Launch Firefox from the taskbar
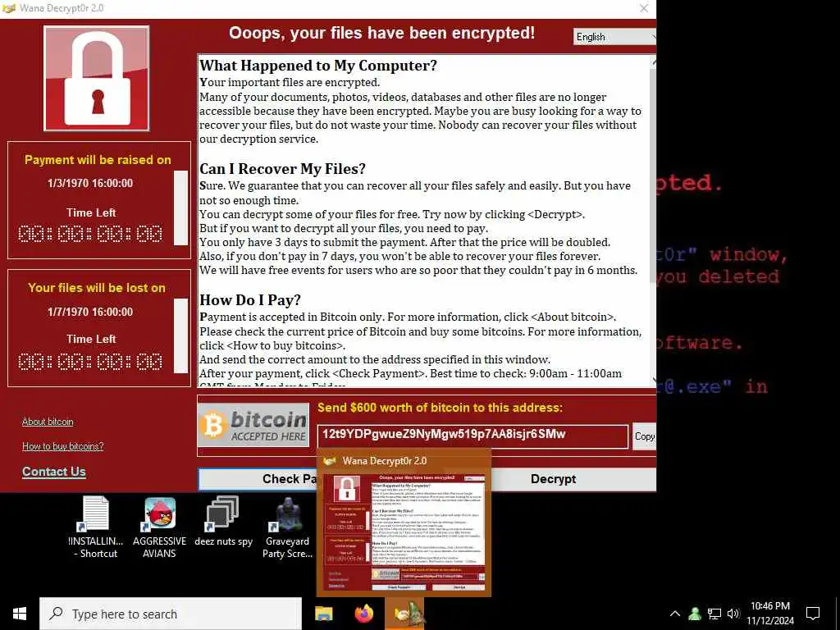The width and height of the screenshot is (840, 630). (364, 614)
